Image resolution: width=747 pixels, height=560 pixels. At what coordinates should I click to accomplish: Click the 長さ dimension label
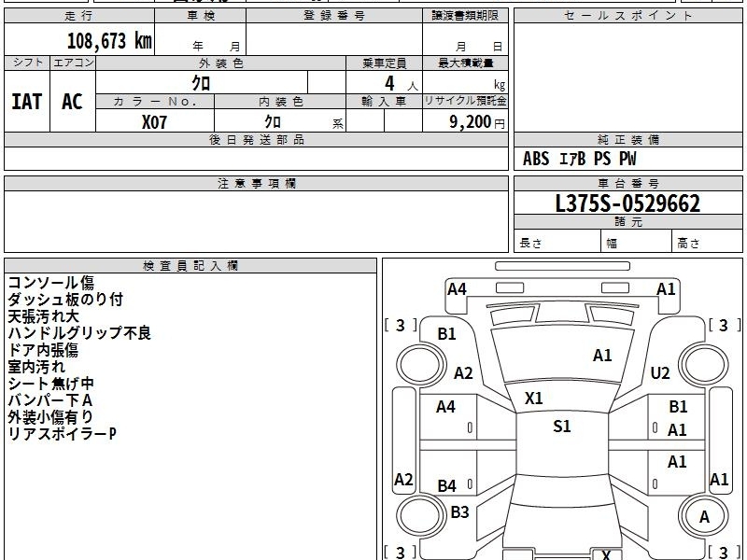[530, 243]
